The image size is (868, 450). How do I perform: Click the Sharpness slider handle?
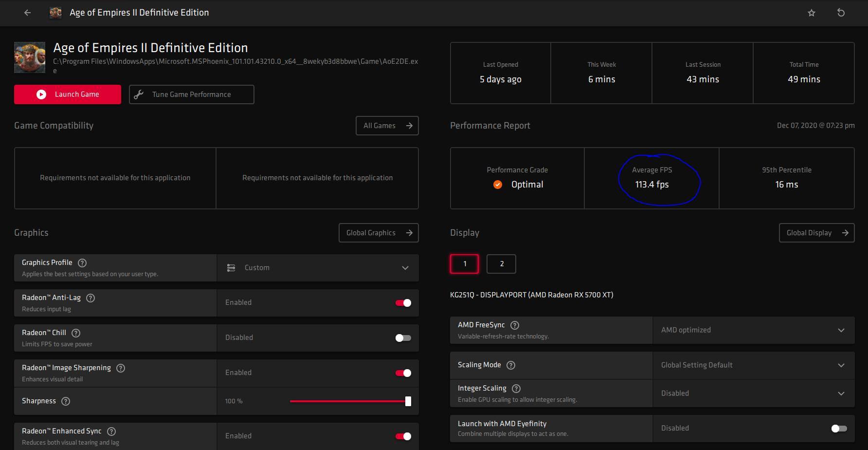point(408,401)
